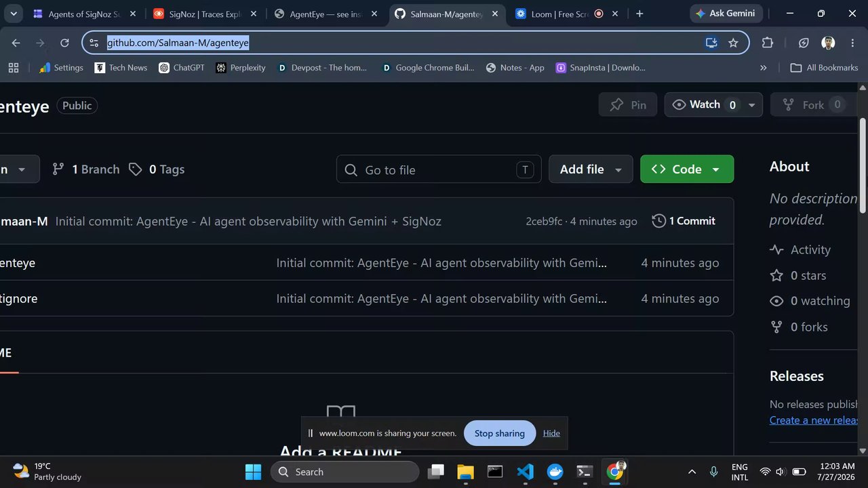View the 0 forks link
This screenshot has width=868, height=488.
pyautogui.click(x=799, y=327)
